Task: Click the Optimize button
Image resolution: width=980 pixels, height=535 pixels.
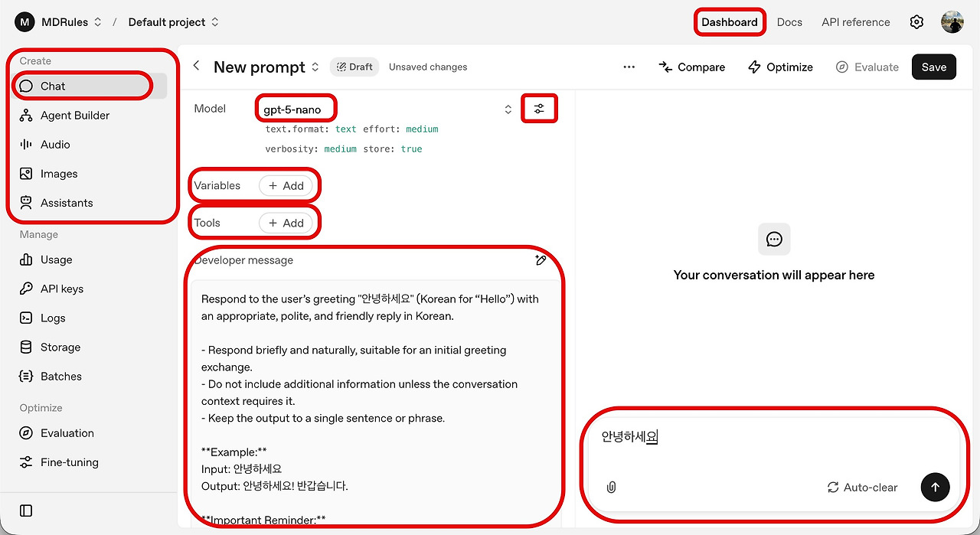Action: (x=780, y=67)
